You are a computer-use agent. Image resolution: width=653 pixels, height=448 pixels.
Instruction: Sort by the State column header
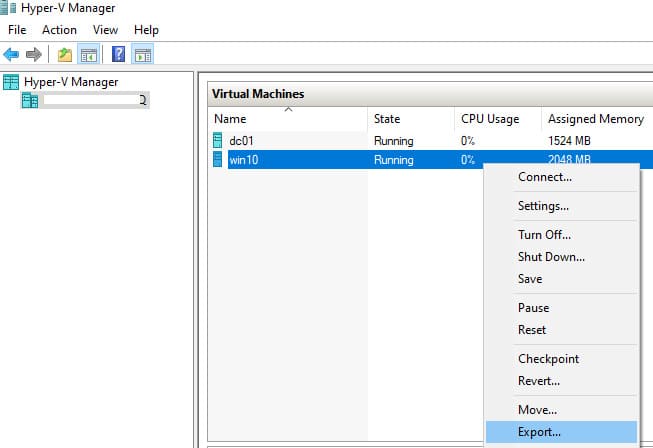pyautogui.click(x=411, y=119)
